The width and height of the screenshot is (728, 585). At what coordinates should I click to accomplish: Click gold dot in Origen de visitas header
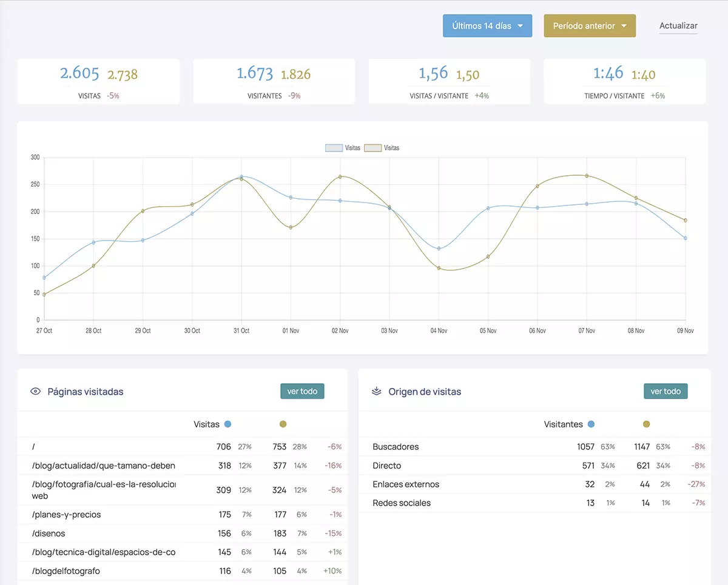coord(646,424)
